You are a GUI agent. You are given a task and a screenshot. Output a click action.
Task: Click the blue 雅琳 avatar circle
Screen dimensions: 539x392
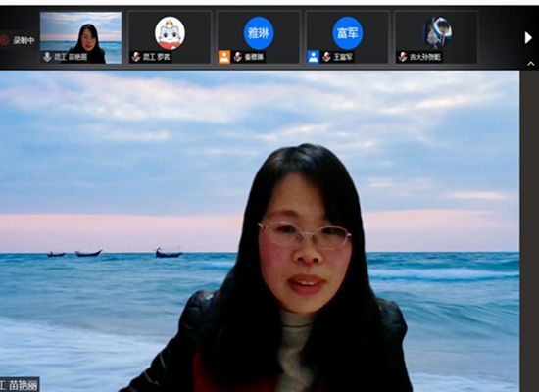click(x=259, y=33)
